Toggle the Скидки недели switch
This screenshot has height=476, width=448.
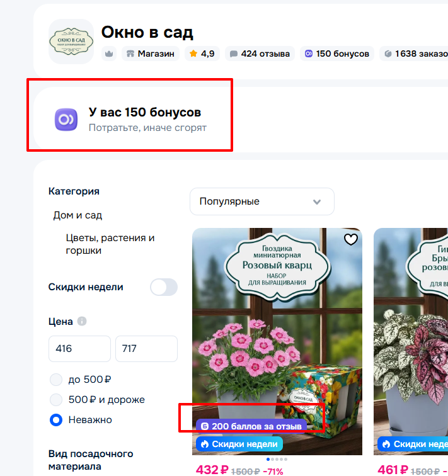click(x=163, y=287)
